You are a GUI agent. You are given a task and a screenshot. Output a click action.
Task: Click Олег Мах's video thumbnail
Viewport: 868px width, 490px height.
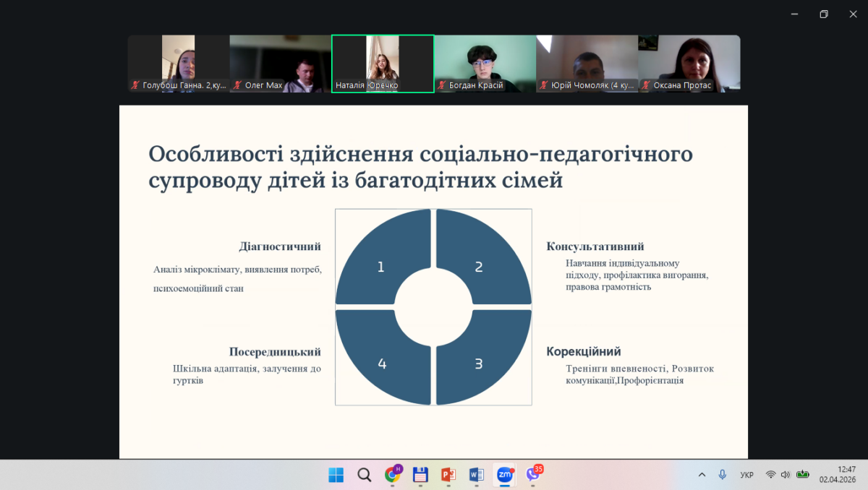280,64
